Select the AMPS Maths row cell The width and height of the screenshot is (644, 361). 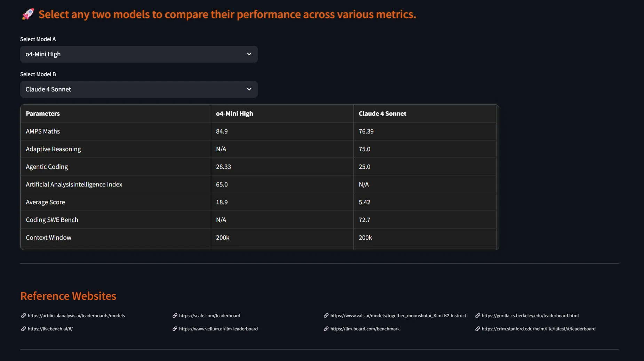point(43,131)
